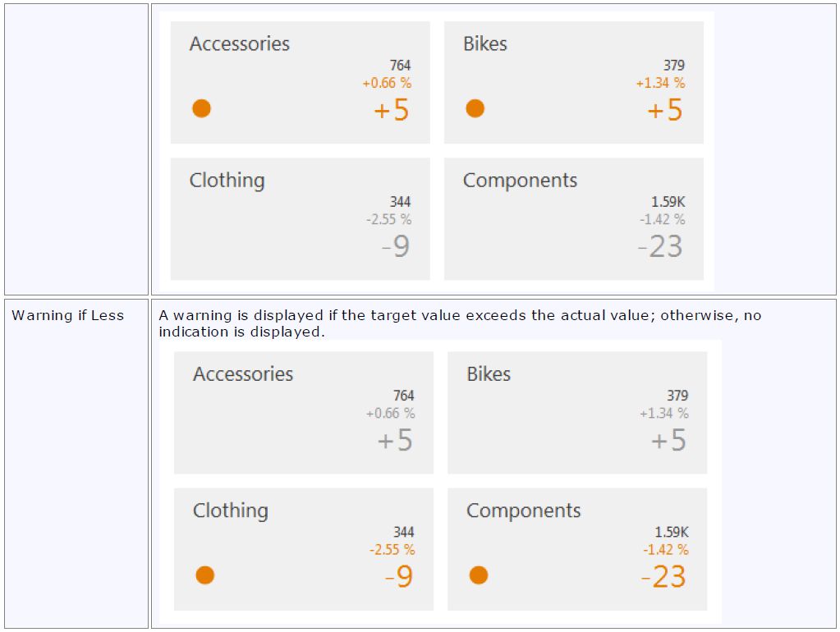Click the orange -2.55 % under Warning if Less
The image size is (840, 632).
(392, 550)
